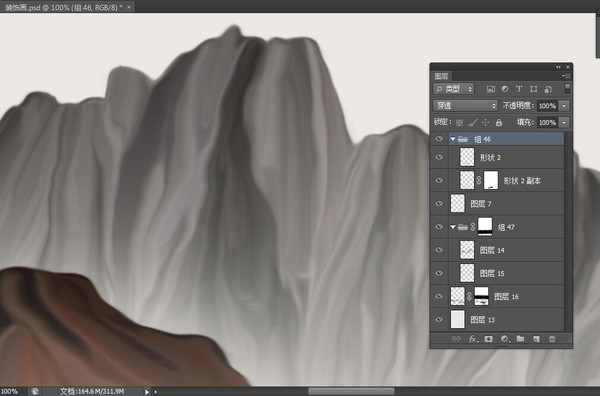Open opacity 不透明度 slider arrow
This screenshot has height=396, width=600.
[564, 106]
